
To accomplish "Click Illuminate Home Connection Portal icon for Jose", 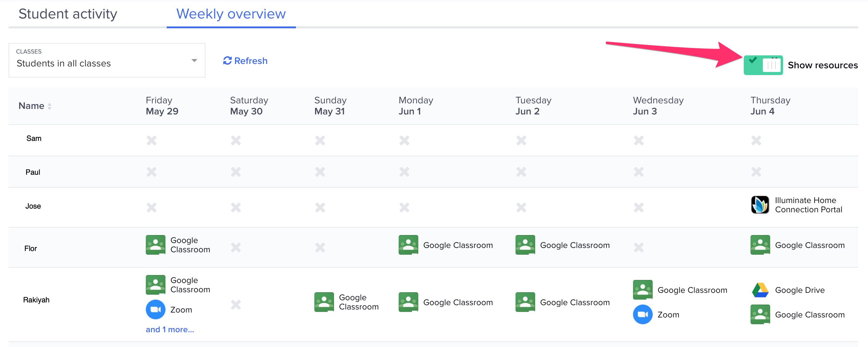I will click(760, 205).
